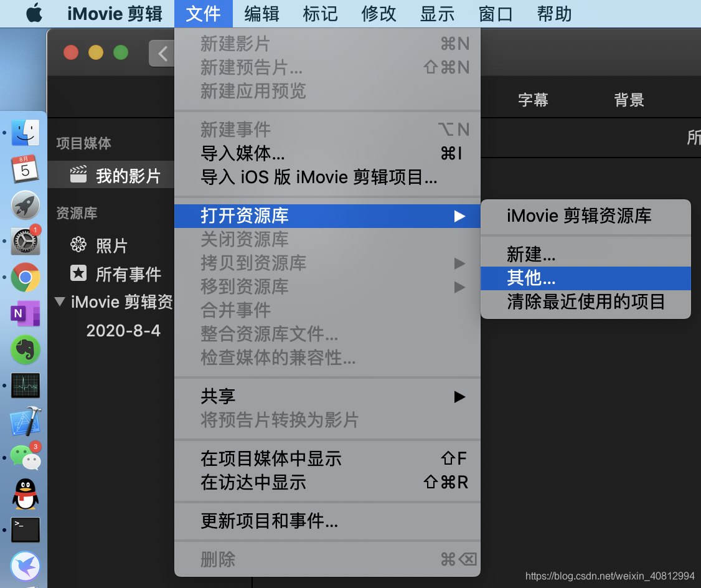
Task: Click the green fullscreen window button
Action: pyautogui.click(x=121, y=52)
